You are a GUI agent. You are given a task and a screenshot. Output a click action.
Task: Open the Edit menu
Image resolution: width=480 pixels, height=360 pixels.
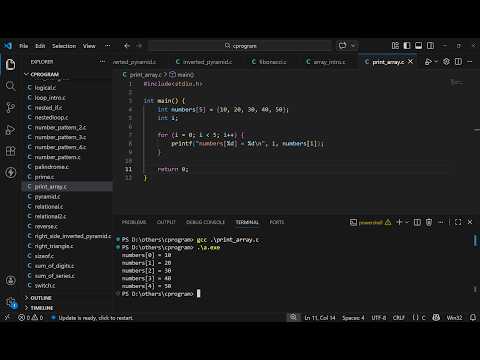point(40,46)
